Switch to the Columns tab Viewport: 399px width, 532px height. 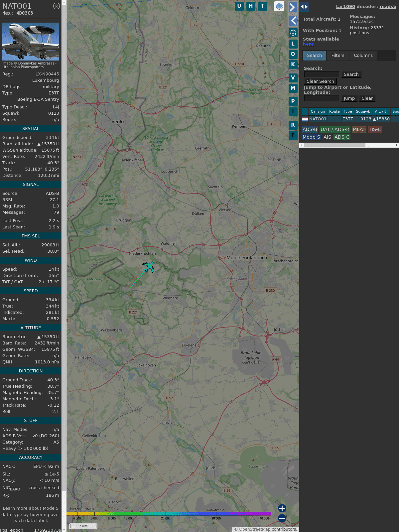363,56
